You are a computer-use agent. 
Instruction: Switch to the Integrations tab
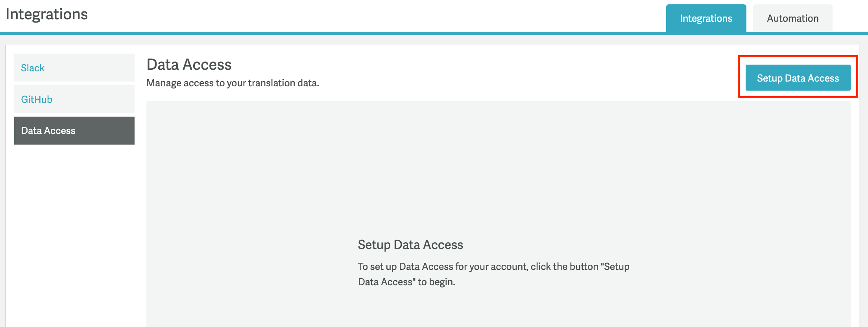(706, 18)
